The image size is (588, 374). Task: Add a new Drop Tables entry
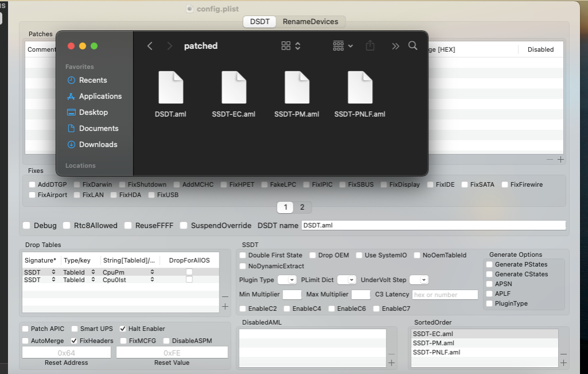coord(225,307)
